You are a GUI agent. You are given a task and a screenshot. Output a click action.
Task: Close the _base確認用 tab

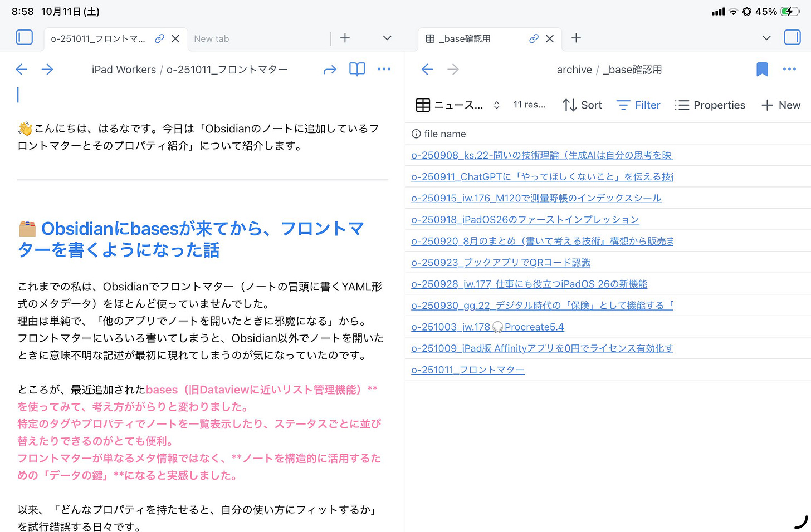550,38
